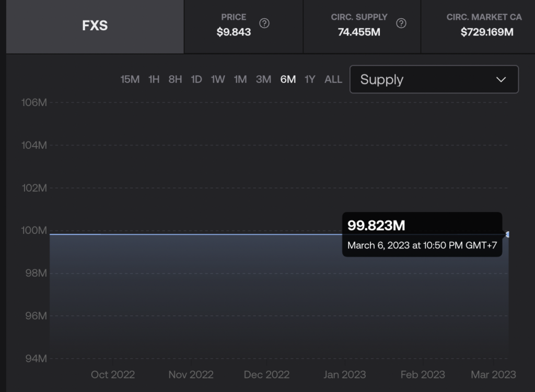The image size is (535, 392).
Task: Click the CIRC. SUPPLY 74.455M panel
Action: point(362,26)
